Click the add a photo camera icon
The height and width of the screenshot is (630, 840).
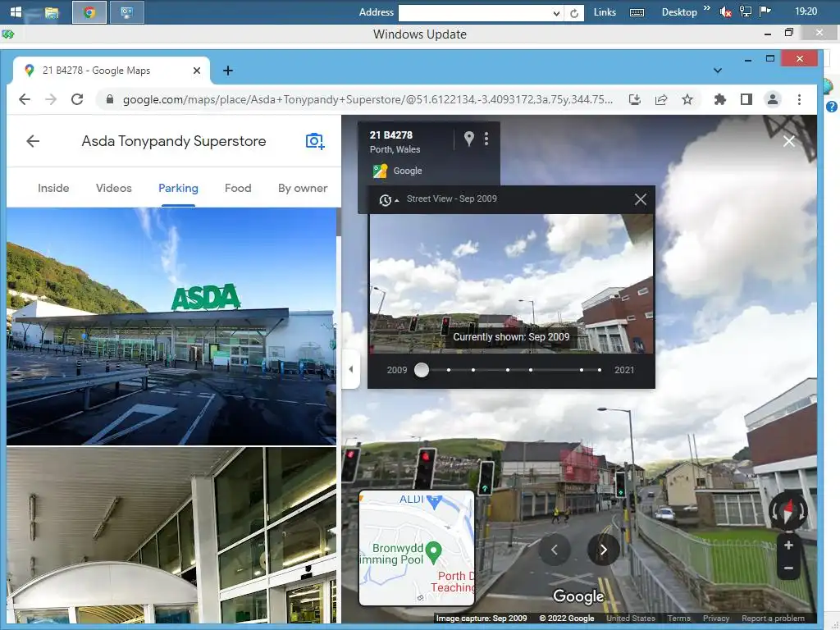315,141
